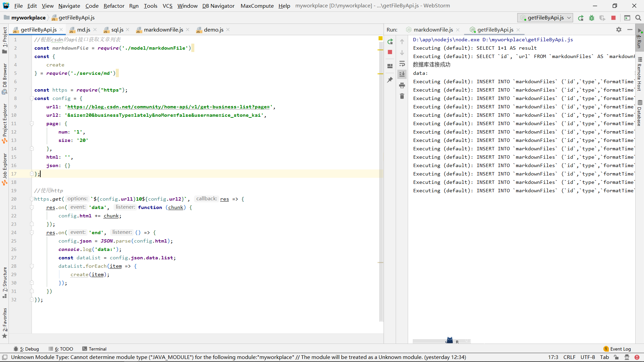Open the DB Browser tool window

pos(5,79)
